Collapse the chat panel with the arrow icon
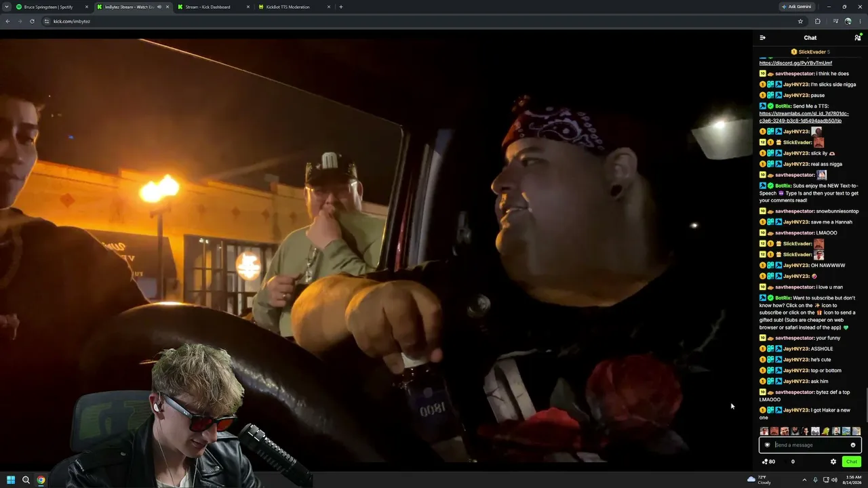This screenshot has height=488, width=868. click(763, 38)
